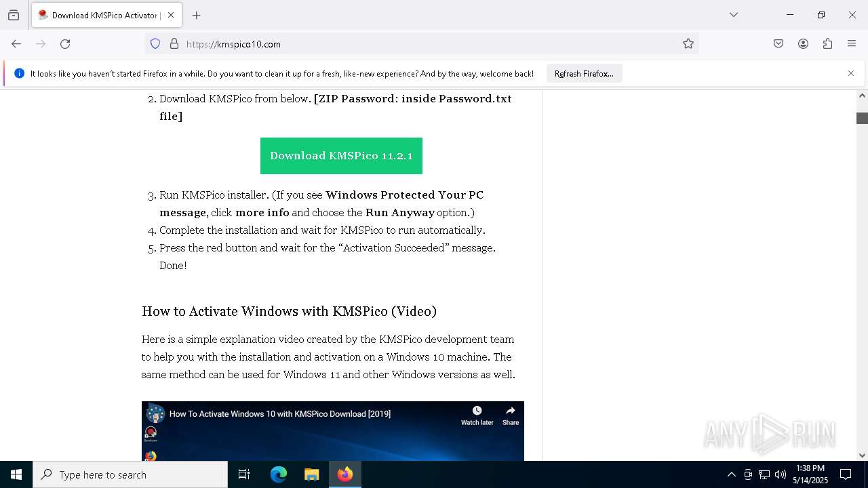Click the heading "How to Activate Windows with KMSPico (Video)"
Screen dimensions: 868x488
[x=289, y=312]
